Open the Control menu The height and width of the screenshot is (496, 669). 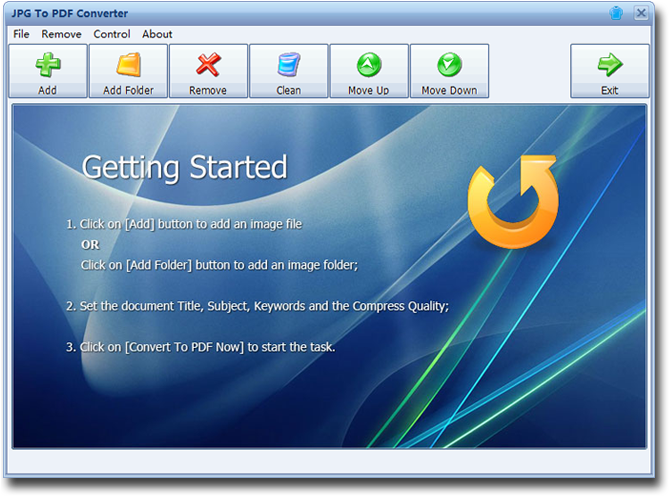pos(112,34)
